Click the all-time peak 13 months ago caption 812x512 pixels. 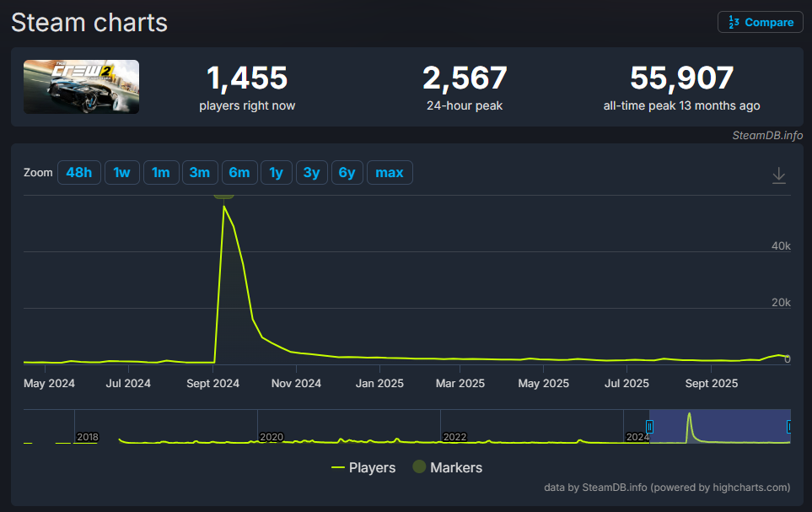(681, 105)
